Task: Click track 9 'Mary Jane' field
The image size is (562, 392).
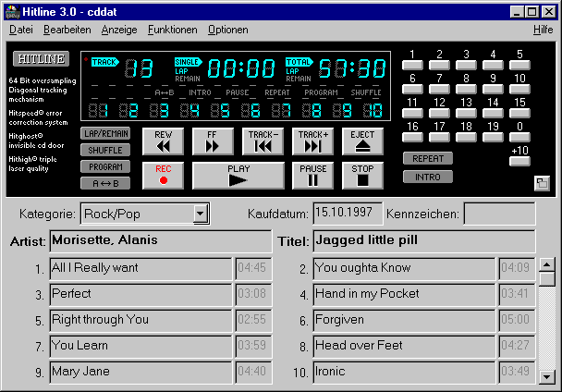Action: (x=140, y=373)
